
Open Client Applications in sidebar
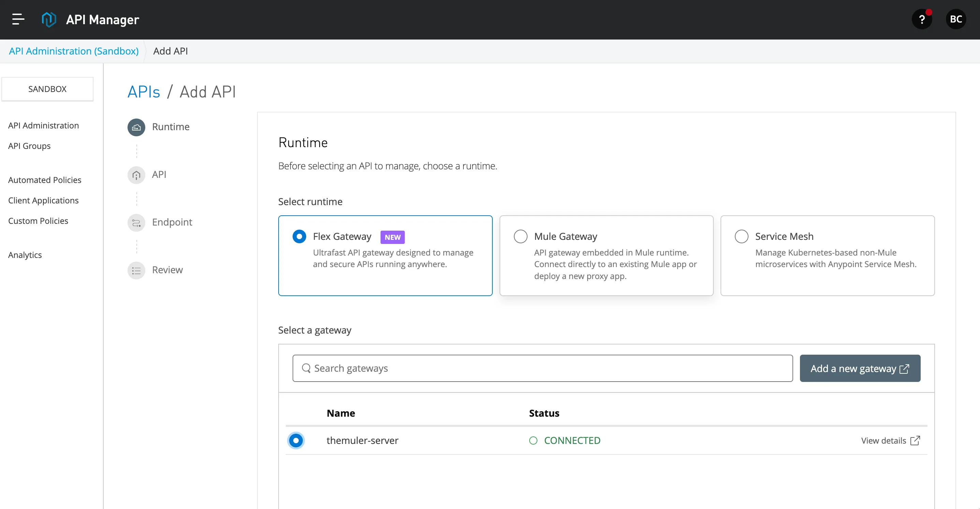coord(43,200)
